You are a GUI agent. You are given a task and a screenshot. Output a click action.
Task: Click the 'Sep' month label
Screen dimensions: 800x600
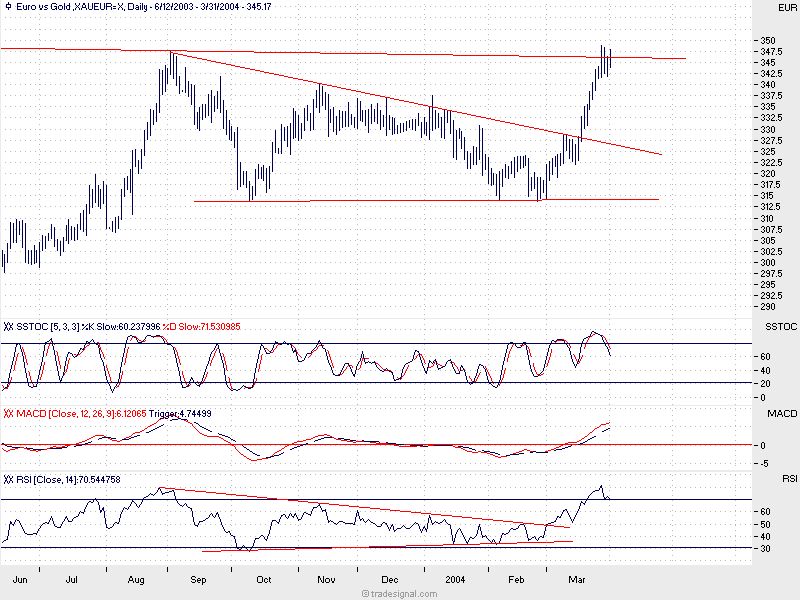198,580
